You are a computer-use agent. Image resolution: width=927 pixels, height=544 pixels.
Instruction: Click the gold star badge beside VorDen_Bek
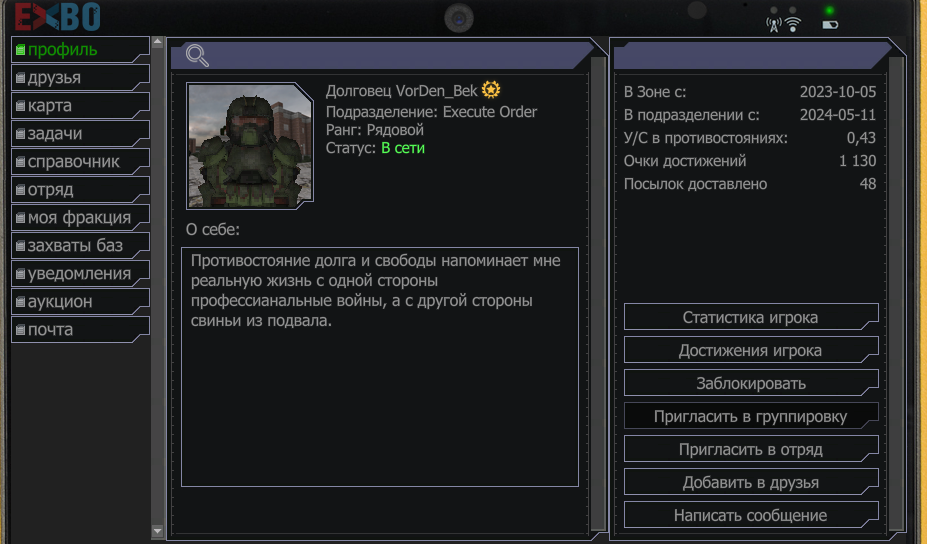point(491,90)
